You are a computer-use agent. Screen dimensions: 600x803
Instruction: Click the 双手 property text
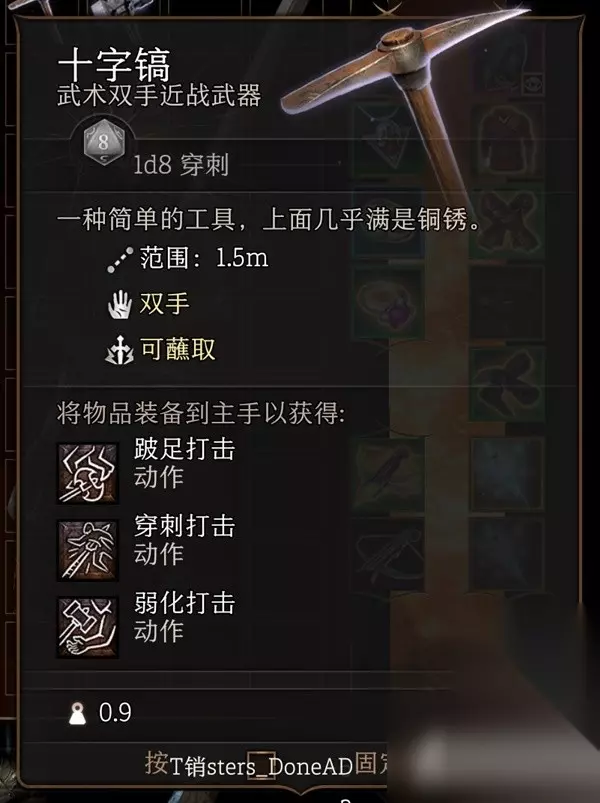(164, 304)
